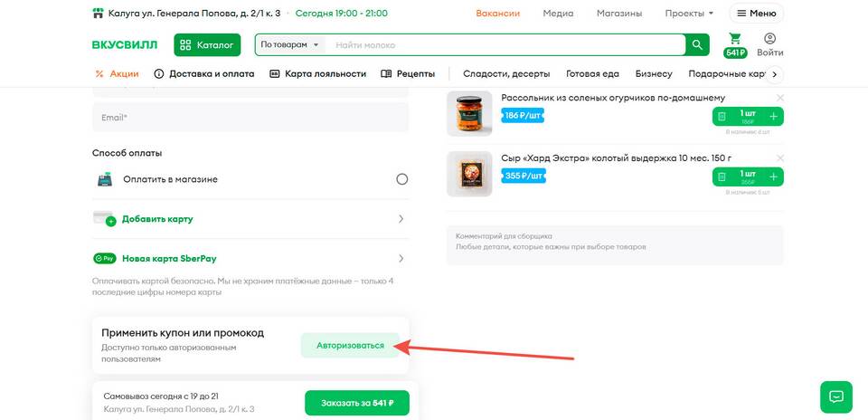Click the Войти profile icon
The height and width of the screenshot is (420, 868).
(770, 39)
